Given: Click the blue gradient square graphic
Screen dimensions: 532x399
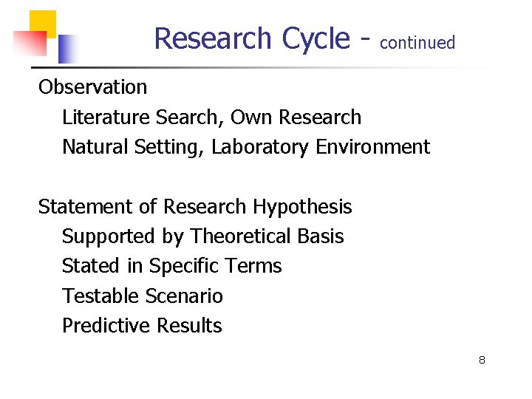Looking at the screenshot, I should click(66, 50).
